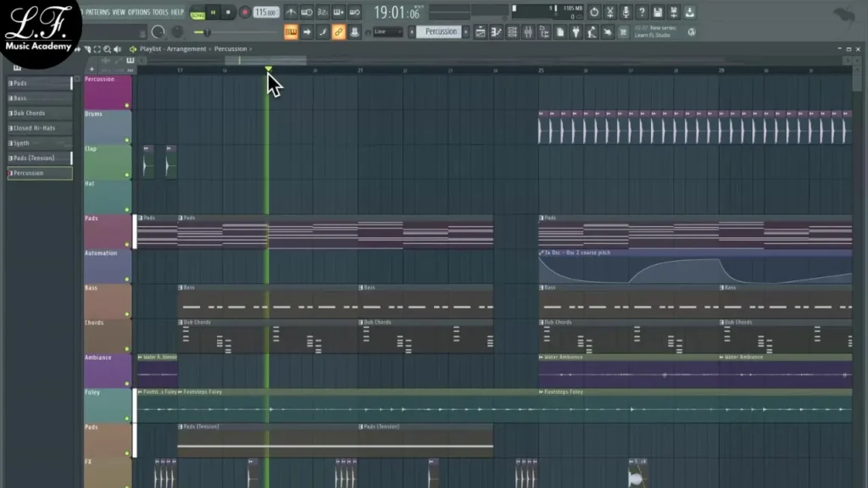Open the Piano roll icon
Image resolution: width=868 pixels, height=488 pixels.
click(x=494, y=32)
